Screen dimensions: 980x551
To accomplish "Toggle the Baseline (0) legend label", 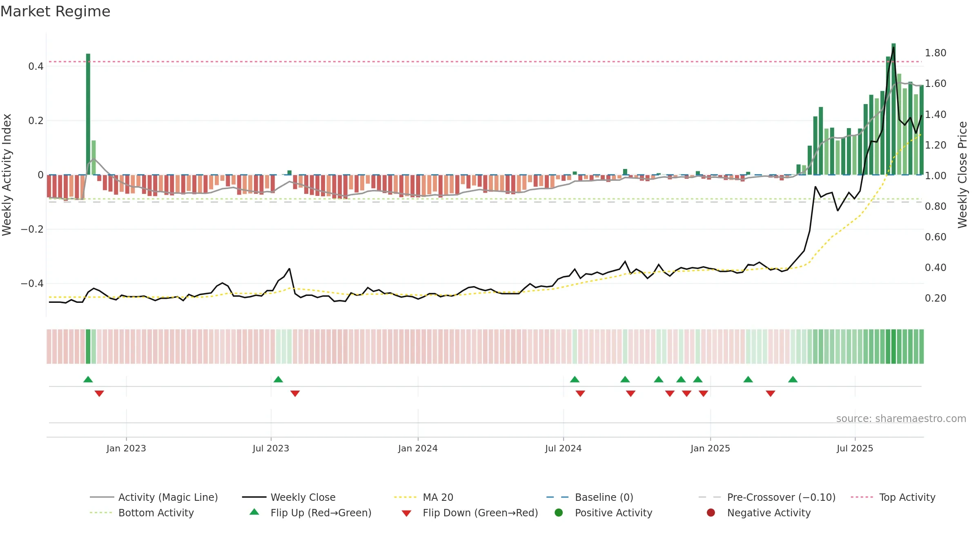I will 604,497.
